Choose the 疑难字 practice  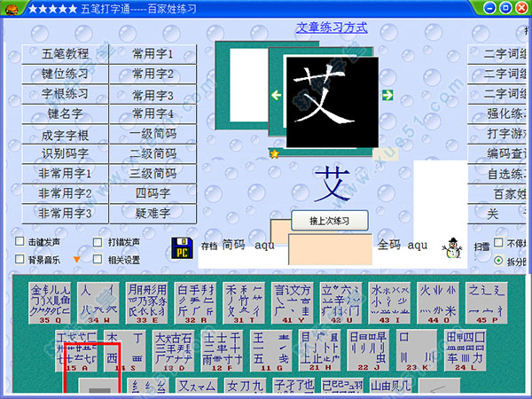(153, 214)
